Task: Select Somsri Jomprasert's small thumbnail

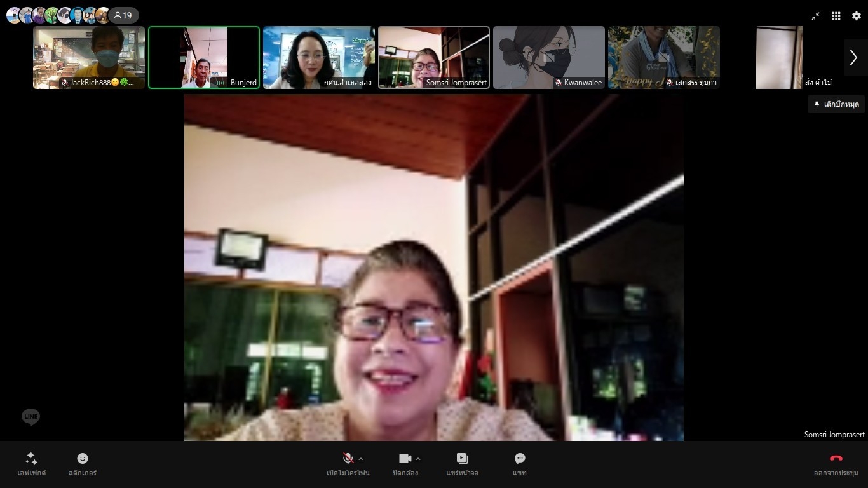Action: (x=434, y=57)
